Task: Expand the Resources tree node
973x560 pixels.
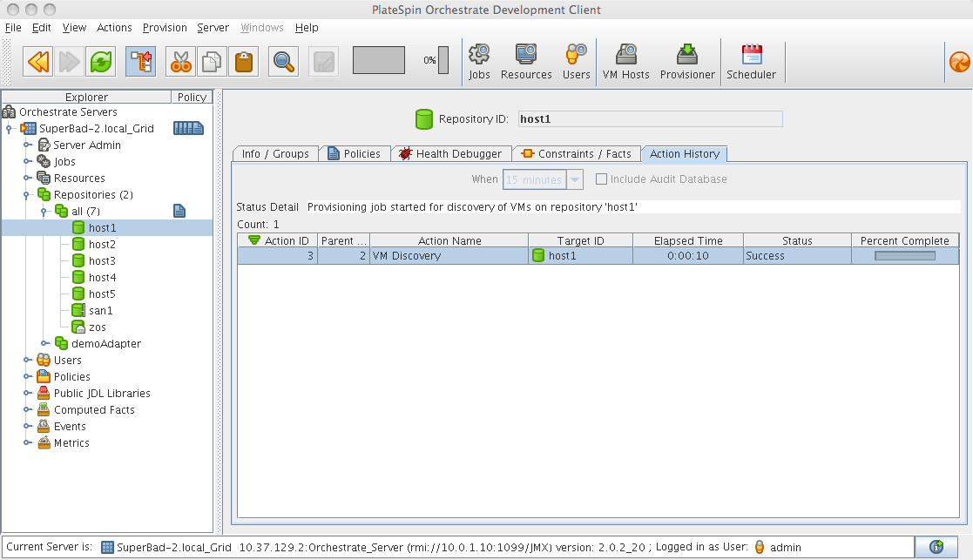Action: [x=27, y=179]
